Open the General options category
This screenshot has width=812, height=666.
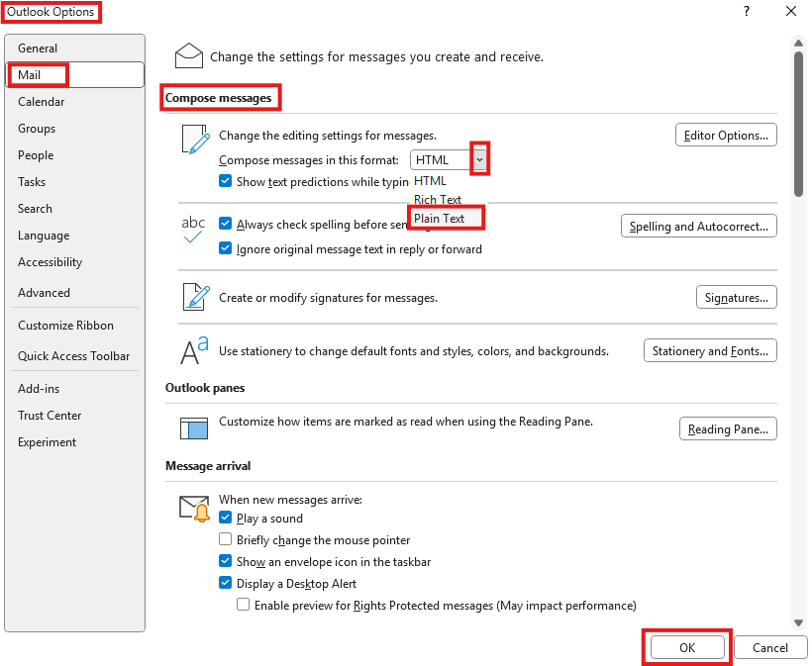pos(74,48)
